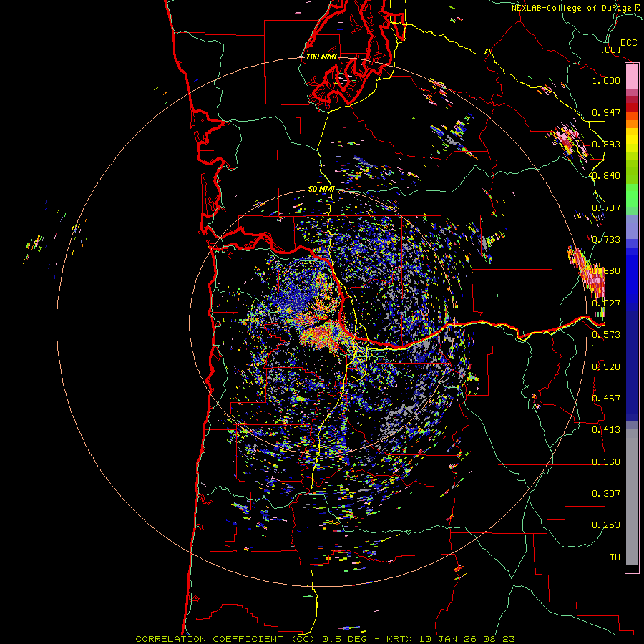Click the 0.307 legend value
This screenshot has width=644, height=644.
pyautogui.click(x=606, y=494)
